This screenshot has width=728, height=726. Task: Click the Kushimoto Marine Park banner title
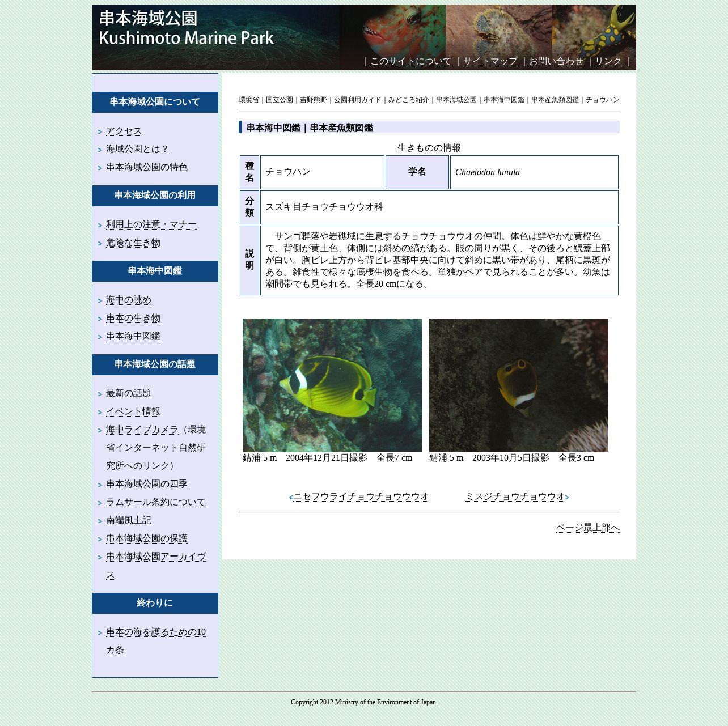pyautogui.click(x=187, y=38)
